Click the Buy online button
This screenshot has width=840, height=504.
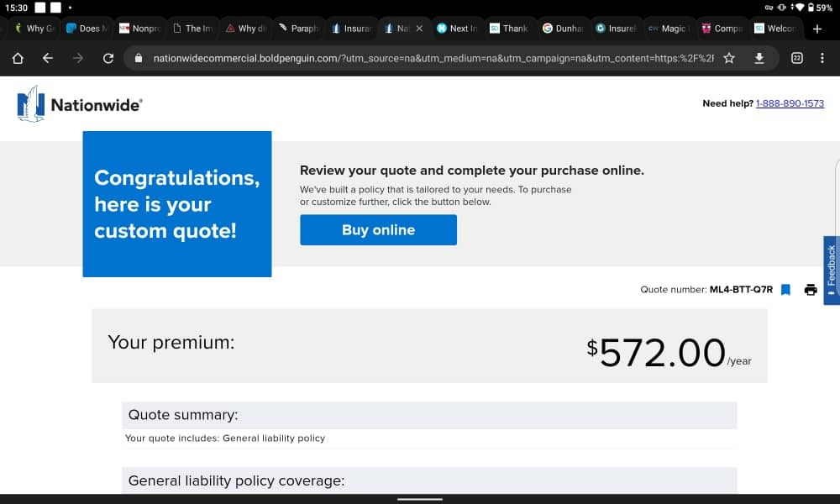pos(378,230)
